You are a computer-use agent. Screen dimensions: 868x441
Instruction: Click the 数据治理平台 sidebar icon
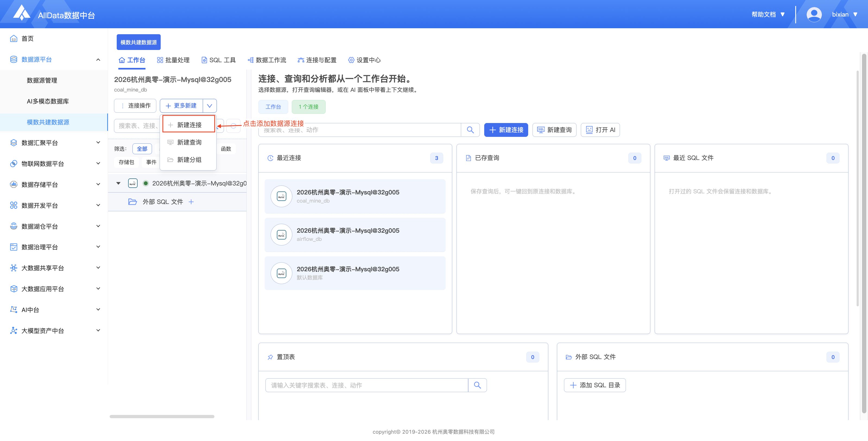pos(14,247)
